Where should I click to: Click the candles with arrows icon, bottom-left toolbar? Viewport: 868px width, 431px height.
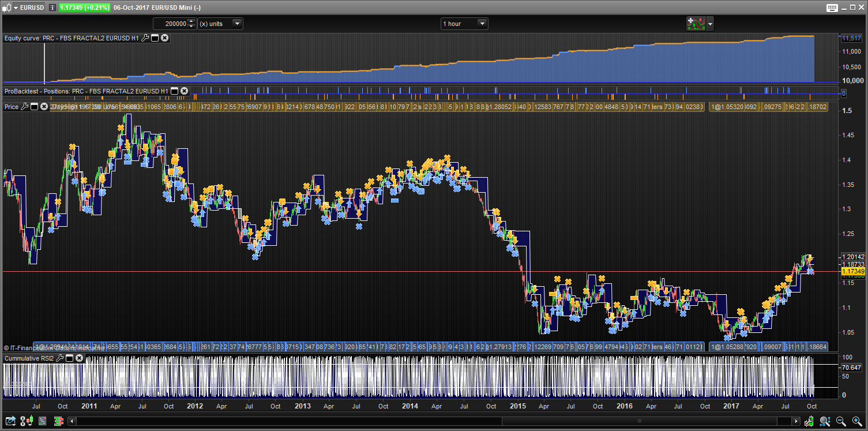pos(28,422)
